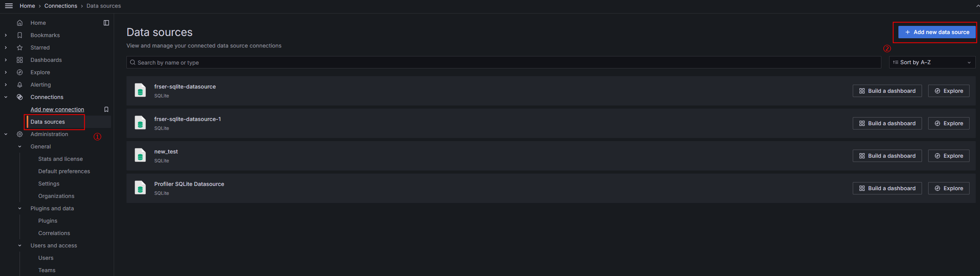This screenshot has width=980, height=276.
Task: Expand the Dashboards section arrow
Action: [6, 60]
